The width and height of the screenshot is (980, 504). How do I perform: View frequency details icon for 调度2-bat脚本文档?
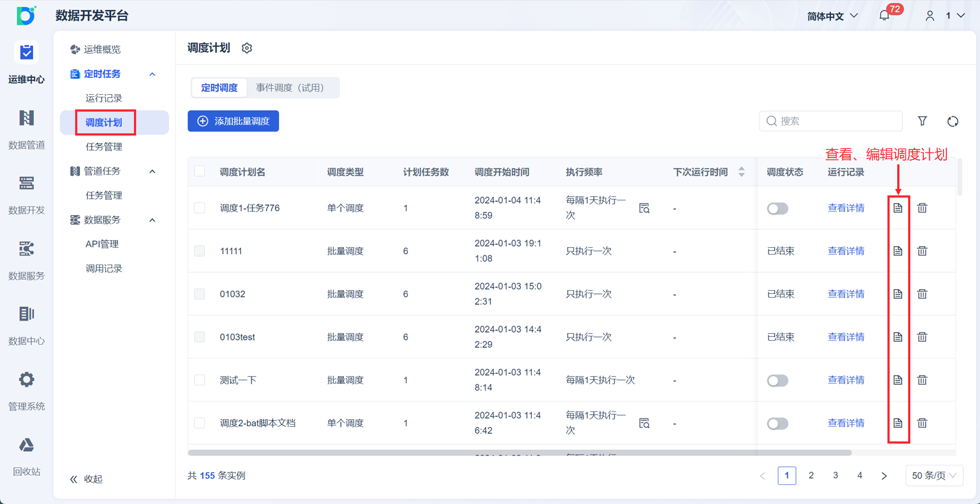[645, 423]
